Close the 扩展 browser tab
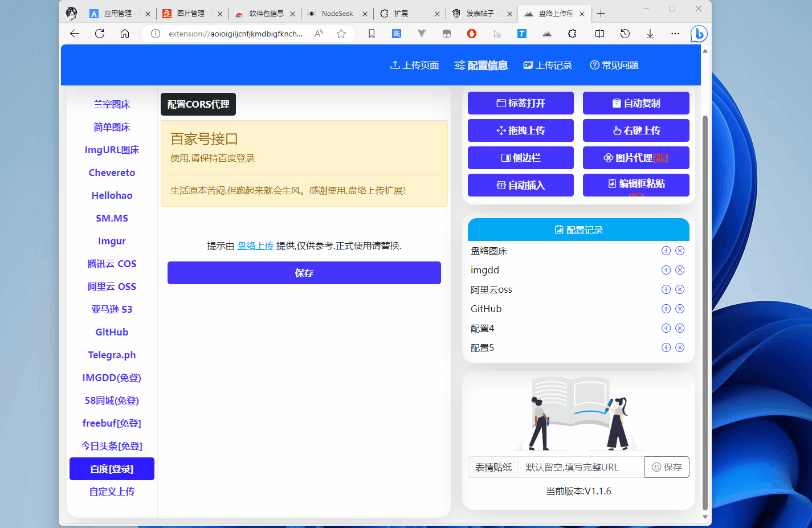Screen dimensions: 812x528 [437, 14]
